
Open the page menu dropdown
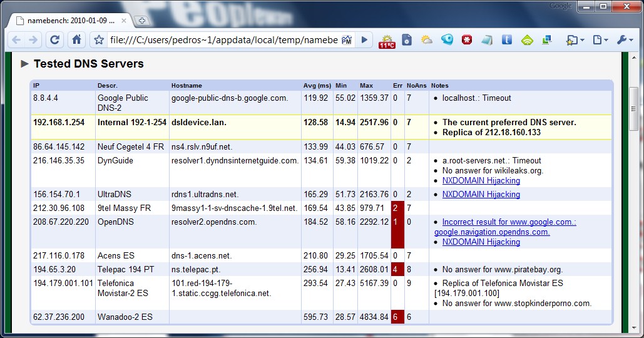(x=600, y=40)
